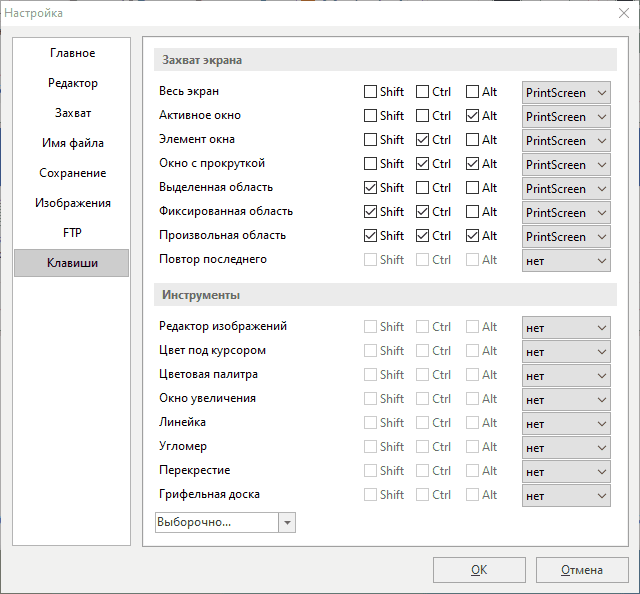Cancel with the Отмена button
This screenshot has width=640, height=594.
click(x=582, y=570)
